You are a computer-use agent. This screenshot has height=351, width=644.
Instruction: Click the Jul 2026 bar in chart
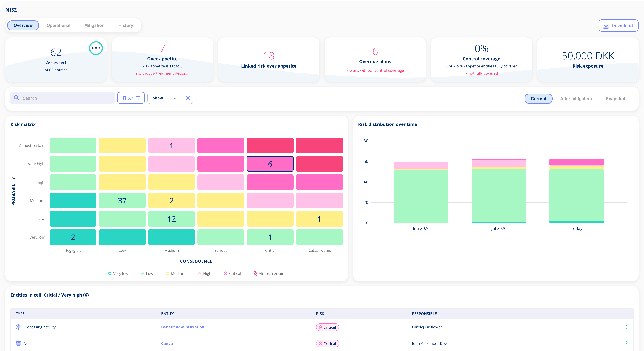point(499,191)
